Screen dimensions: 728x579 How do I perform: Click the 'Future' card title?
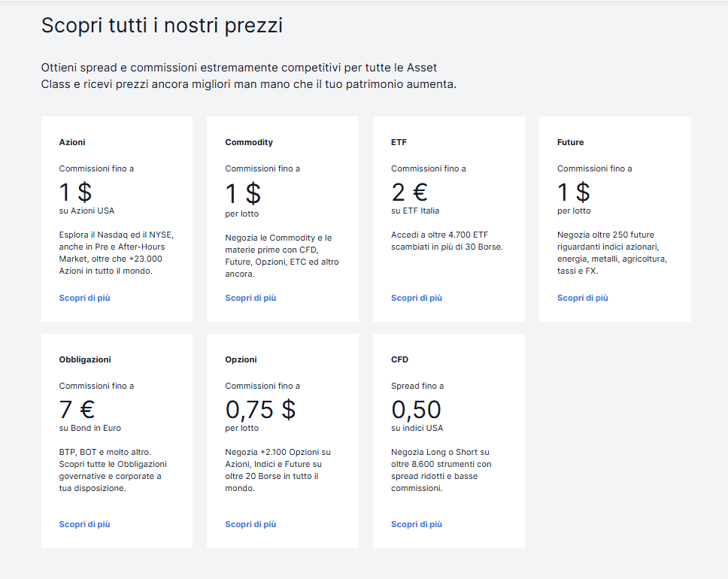(x=571, y=142)
